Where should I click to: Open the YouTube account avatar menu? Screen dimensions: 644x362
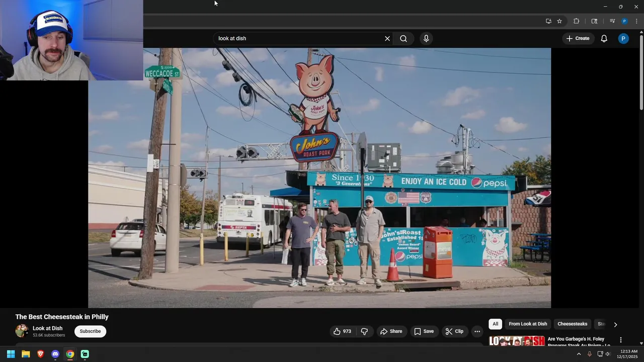[623, 39]
